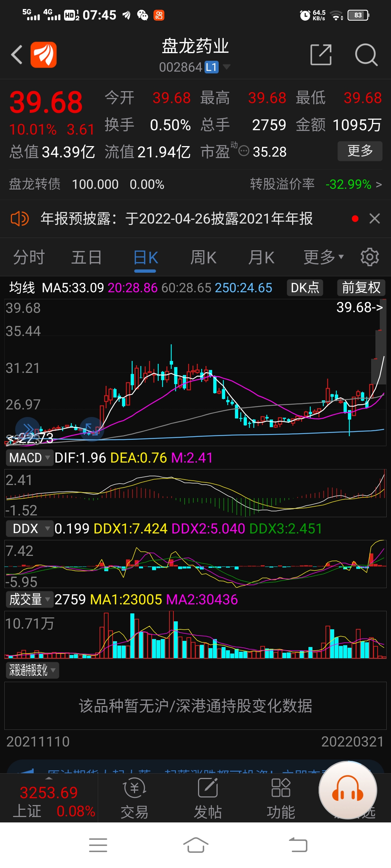Viewport: 391px width, 868px height.
Task: Open the 年报预披露 notice text
Action: (x=177, y=219)
